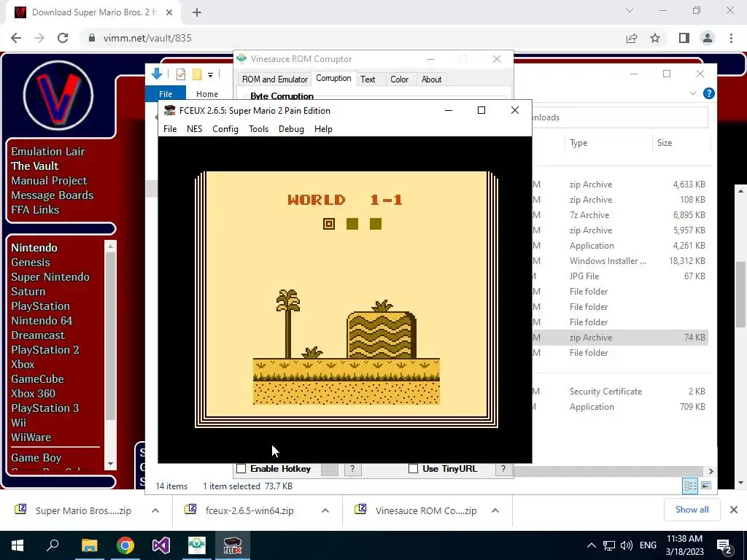Open FCEUX Debug menu
The width and height of the screenshot is (747, 560).
291,129
